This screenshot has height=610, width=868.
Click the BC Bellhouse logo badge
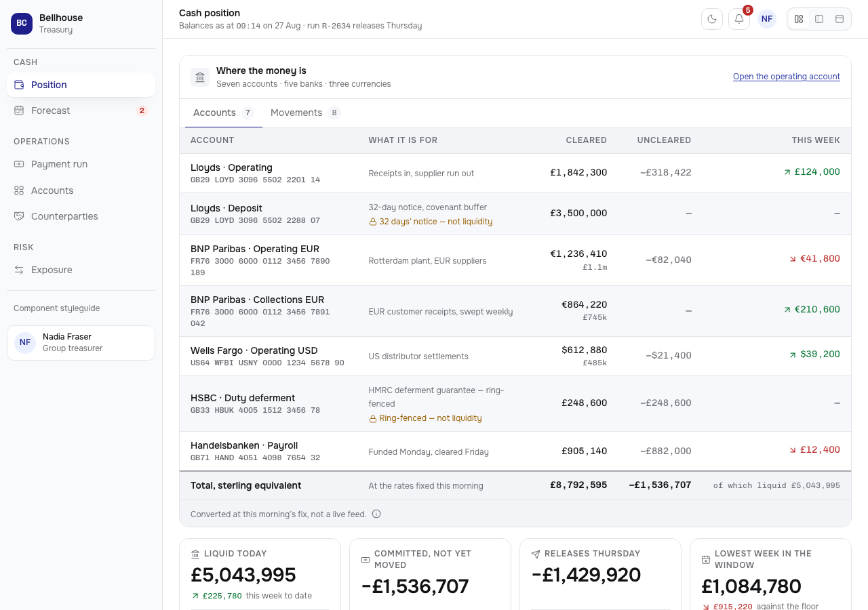(22, 23)
